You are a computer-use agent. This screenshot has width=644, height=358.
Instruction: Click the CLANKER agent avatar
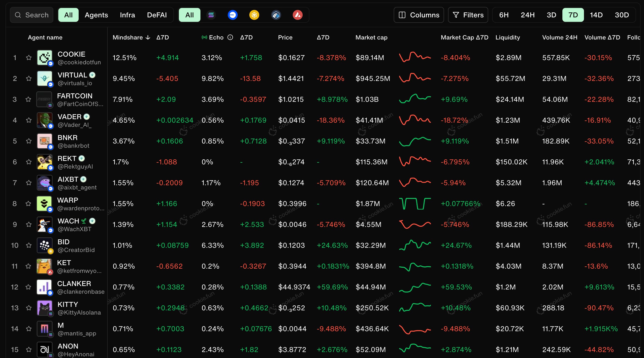pos(44,287)
